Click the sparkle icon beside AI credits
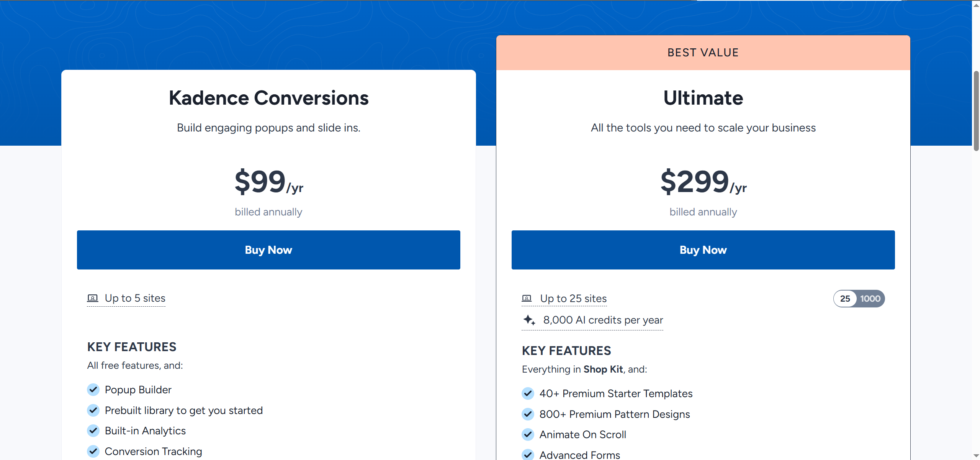The width and height of the screenshot is (980, 460). click(x=529, y=320)
